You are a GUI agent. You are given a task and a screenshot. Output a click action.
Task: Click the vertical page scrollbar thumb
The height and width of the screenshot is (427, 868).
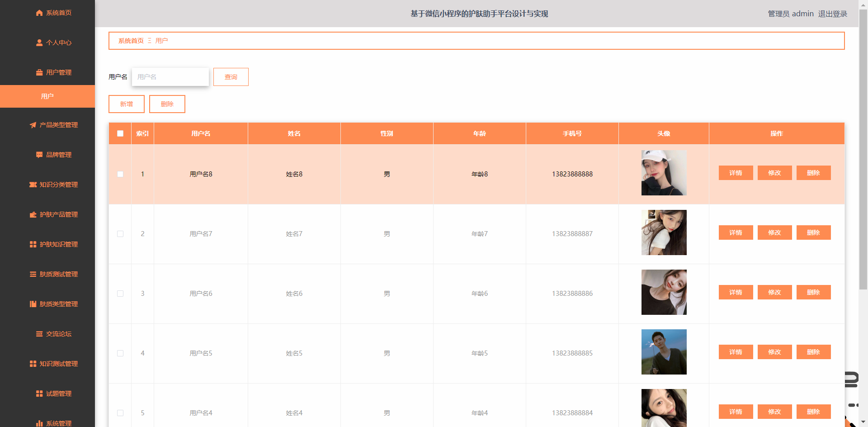(863, 149)
